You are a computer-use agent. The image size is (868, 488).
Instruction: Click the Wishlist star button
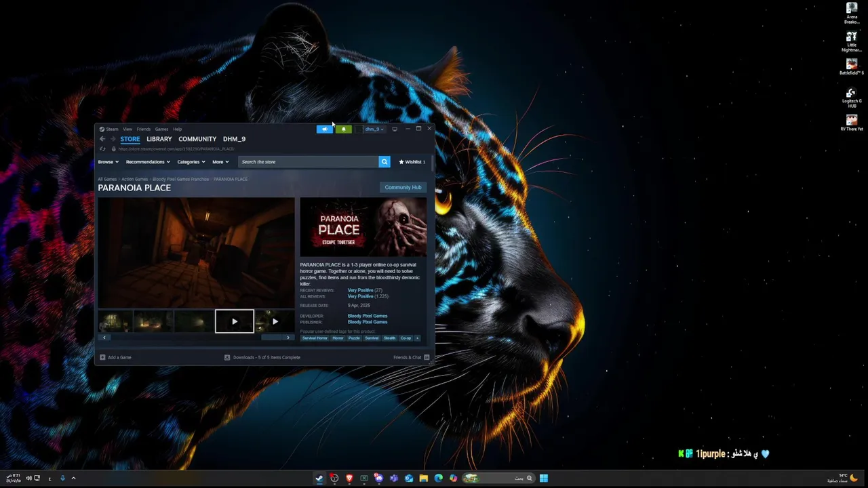(412, 162)
